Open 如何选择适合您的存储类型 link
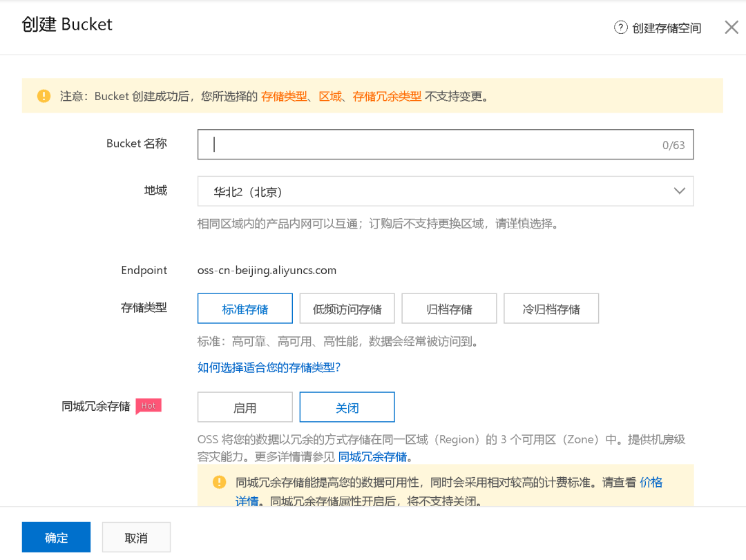Image resolution: width=746 pixels, height=560 pixels. click(269, 367)
